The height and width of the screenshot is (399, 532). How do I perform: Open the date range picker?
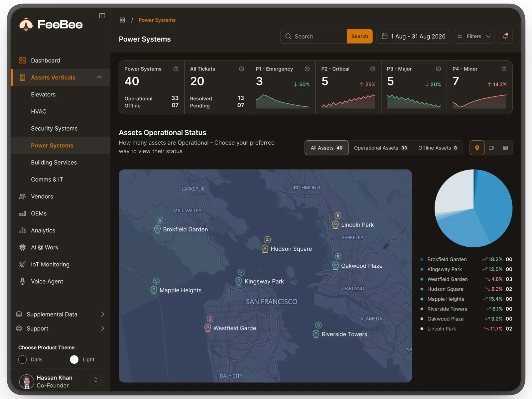[x=413, y=36]
